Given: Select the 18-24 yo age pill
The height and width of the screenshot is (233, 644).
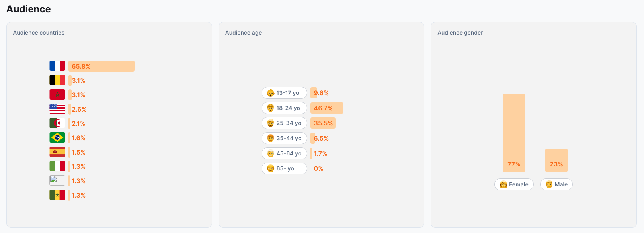Looking at the screenshot, I should 284,108.
